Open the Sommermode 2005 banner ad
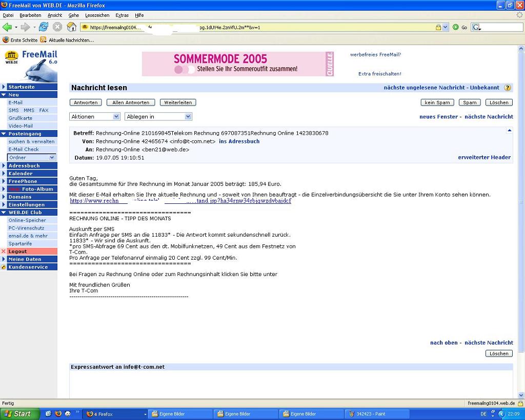This screenshot has height=420, width=525. click(238, 64)
